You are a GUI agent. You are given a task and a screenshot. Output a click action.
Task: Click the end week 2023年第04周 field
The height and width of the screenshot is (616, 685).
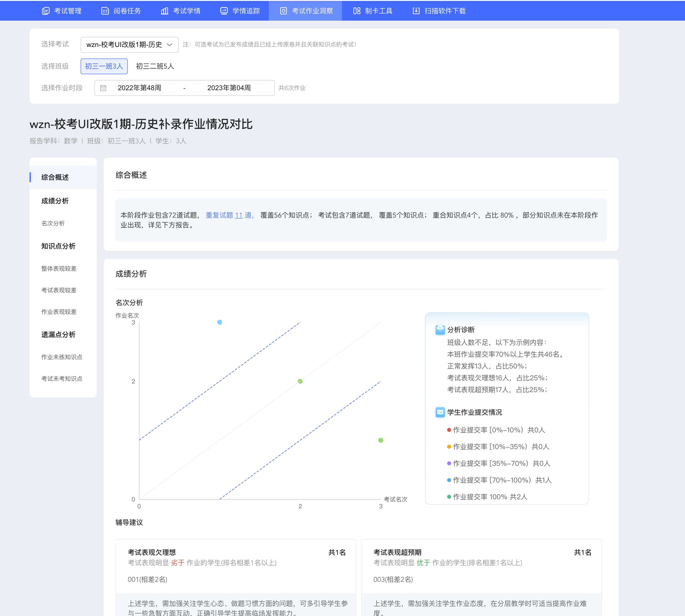click(229, 88)
